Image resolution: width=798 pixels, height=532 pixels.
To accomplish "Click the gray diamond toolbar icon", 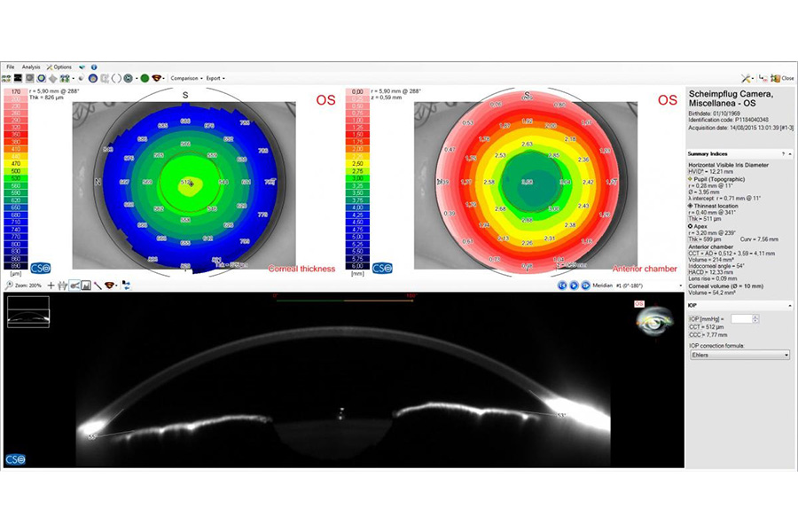I will click(x=53, y=78).
